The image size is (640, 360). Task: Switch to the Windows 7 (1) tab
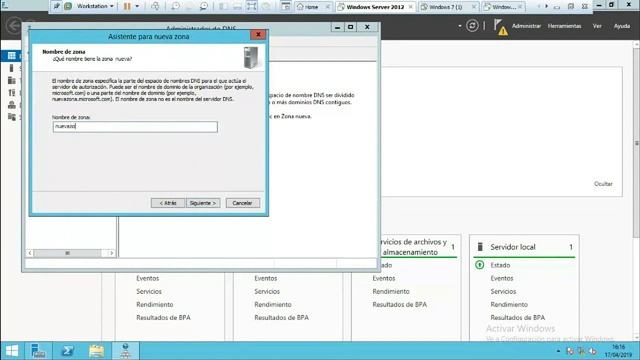448,7
